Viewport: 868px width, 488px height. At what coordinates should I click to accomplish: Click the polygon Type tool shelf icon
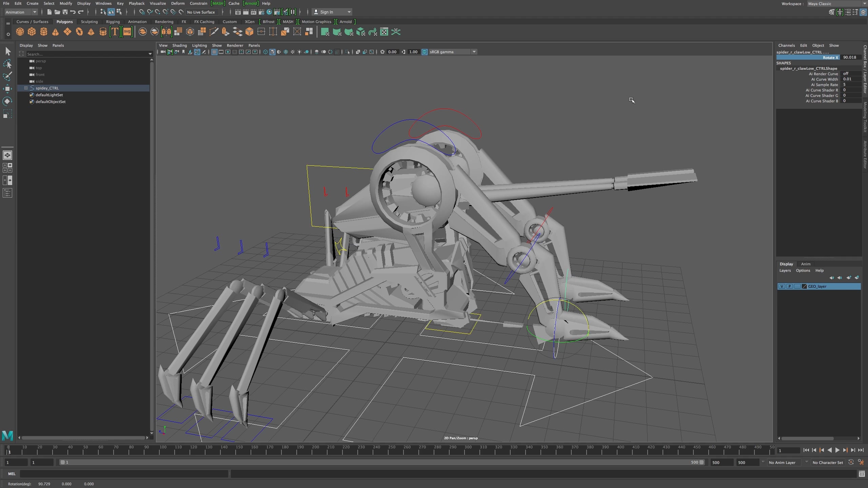(115, 32)
